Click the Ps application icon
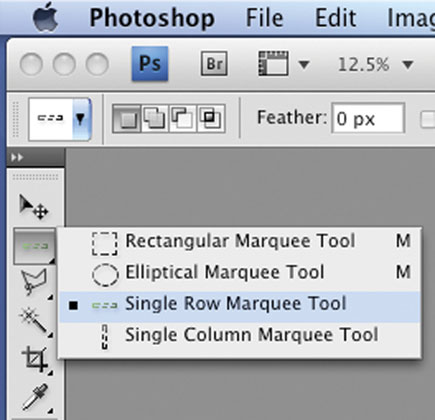The image size is (435, 420). pos(150,63)
